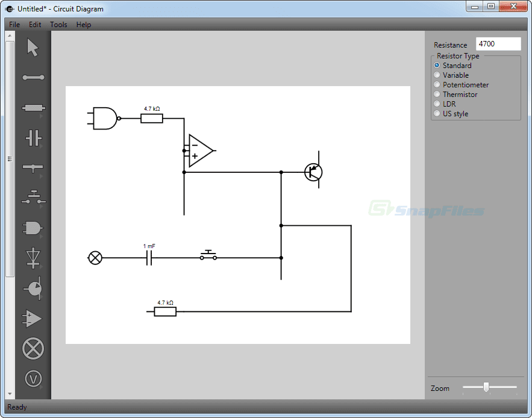Choose the Thermistor resistor type
Image resolution: width=532 pixels, height=418 pixels.
click(455, 95)
